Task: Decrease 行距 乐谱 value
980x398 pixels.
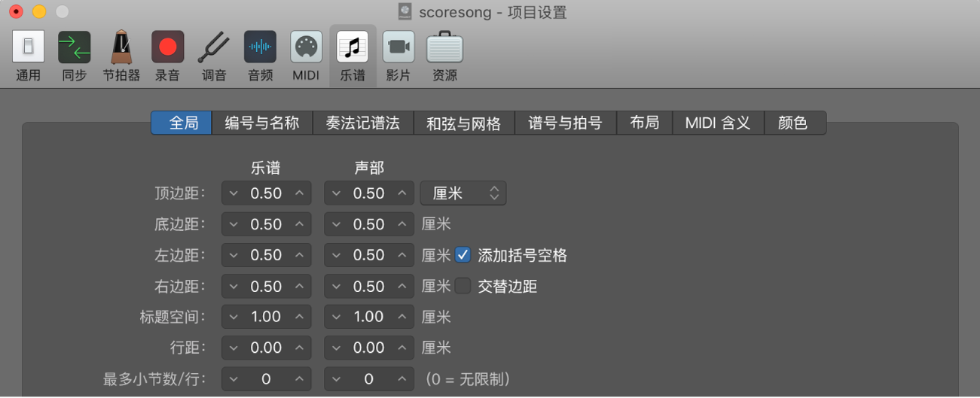Action: point(233,348)
